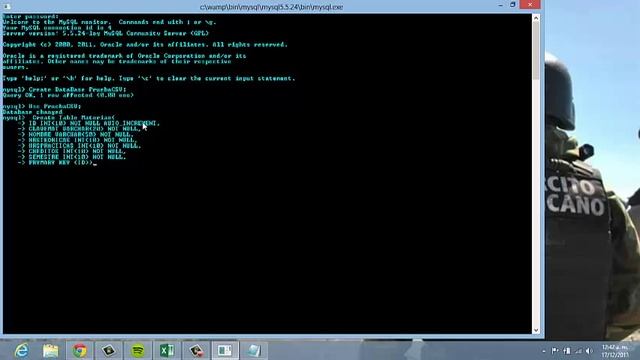Screen dimensions: 640x360
Task: Close the mysql.exe console window
Action: point(530,4)
